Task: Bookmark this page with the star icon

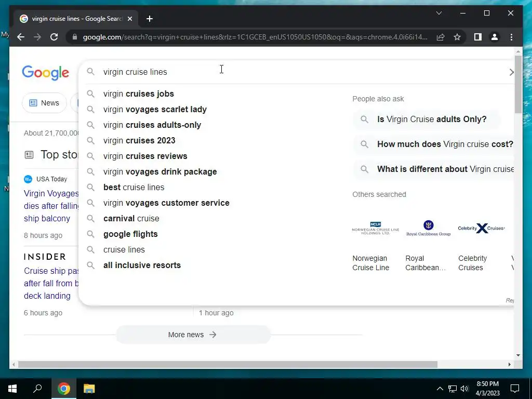Action: tap(457, 37)
